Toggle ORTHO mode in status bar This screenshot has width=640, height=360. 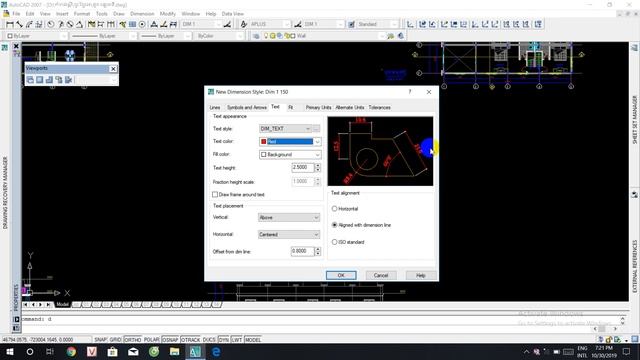(x=132, y=340)
